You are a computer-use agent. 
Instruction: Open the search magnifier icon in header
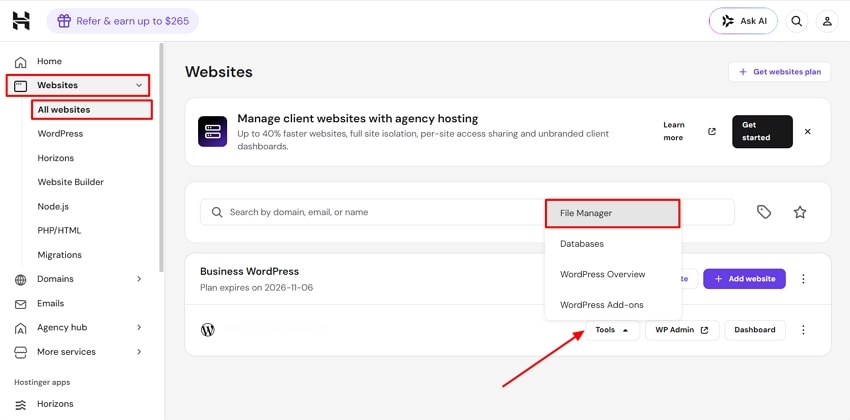[796, 21]
